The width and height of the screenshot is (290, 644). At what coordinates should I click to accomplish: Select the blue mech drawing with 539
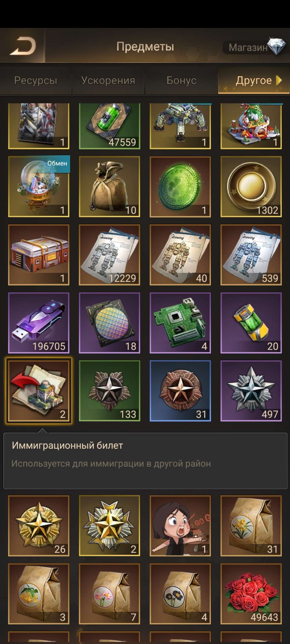coord(251,255)
